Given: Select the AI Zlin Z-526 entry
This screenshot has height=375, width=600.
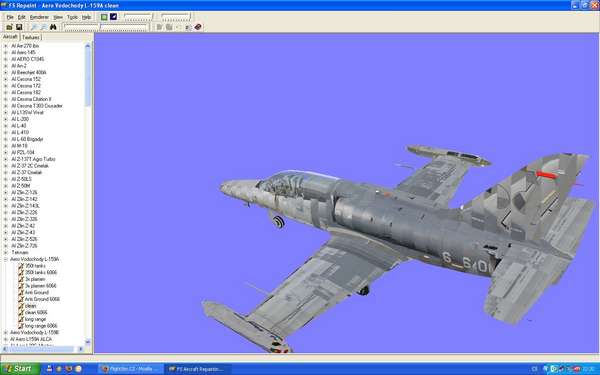Looking at the screenshot, I should [x=24, y=239].
